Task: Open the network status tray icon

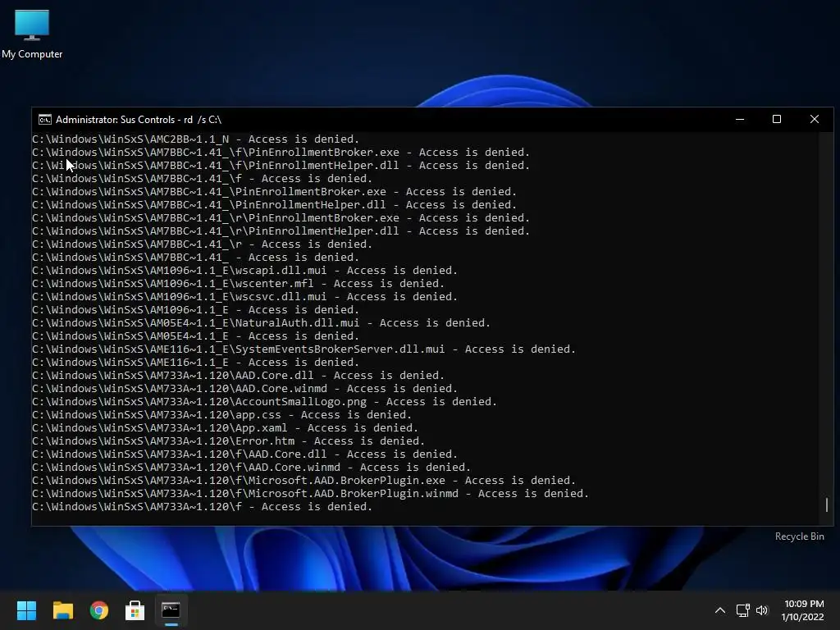Action: [x=742, y=610]
